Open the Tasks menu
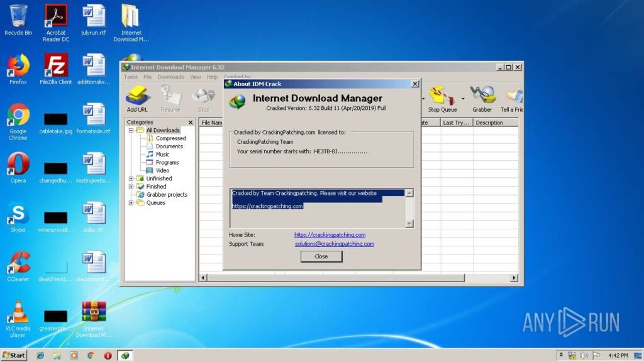This screenshot has width=644, height=362. pyautogui.click(x=131, y=77)
